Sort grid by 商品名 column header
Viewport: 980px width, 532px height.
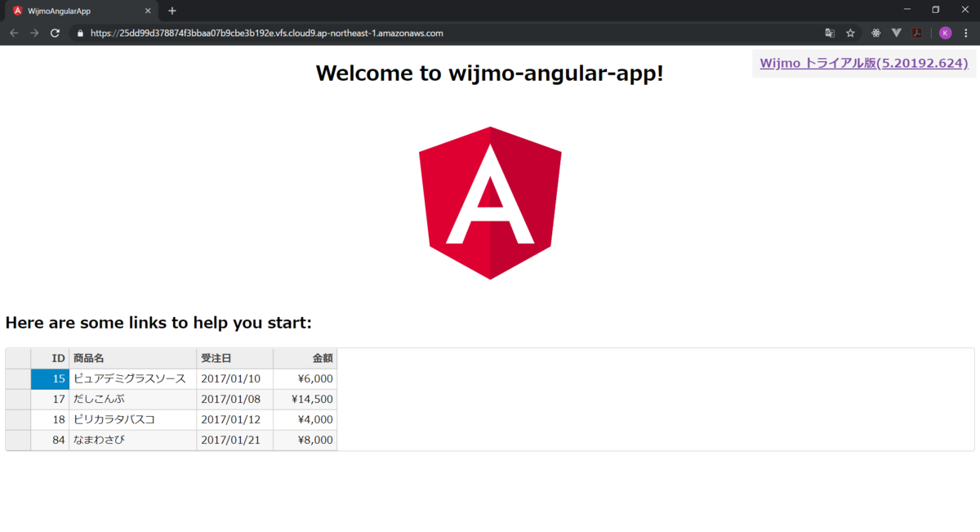coord(133,358)
